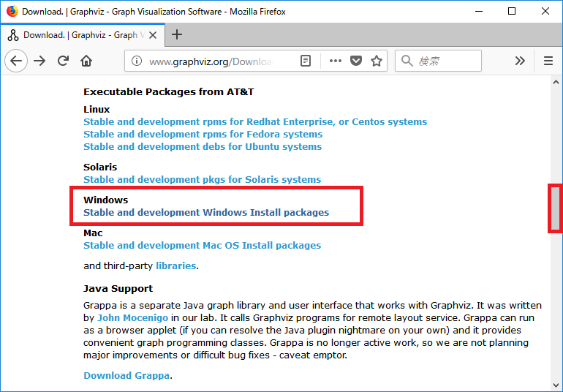This screenshot has width=563, height=392.
Task: Click the Linux section label
Action: point(97,109)
